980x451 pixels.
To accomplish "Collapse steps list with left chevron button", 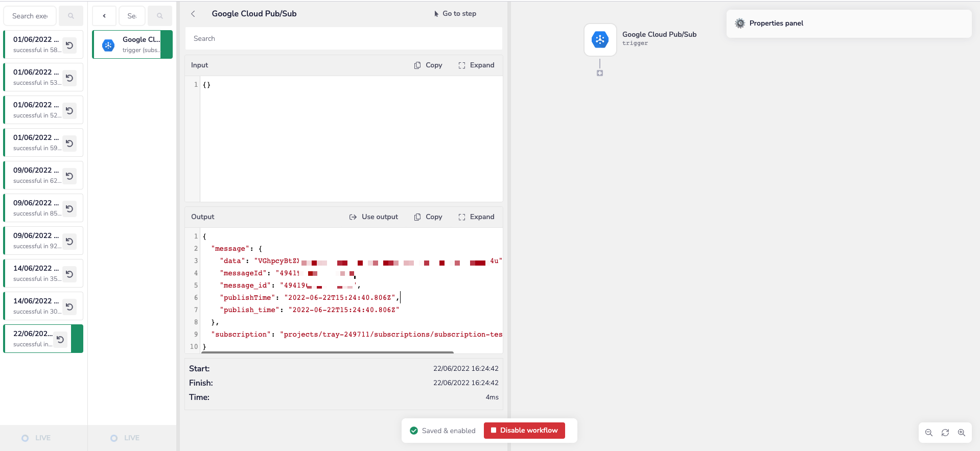I will (x=104, y=16).
